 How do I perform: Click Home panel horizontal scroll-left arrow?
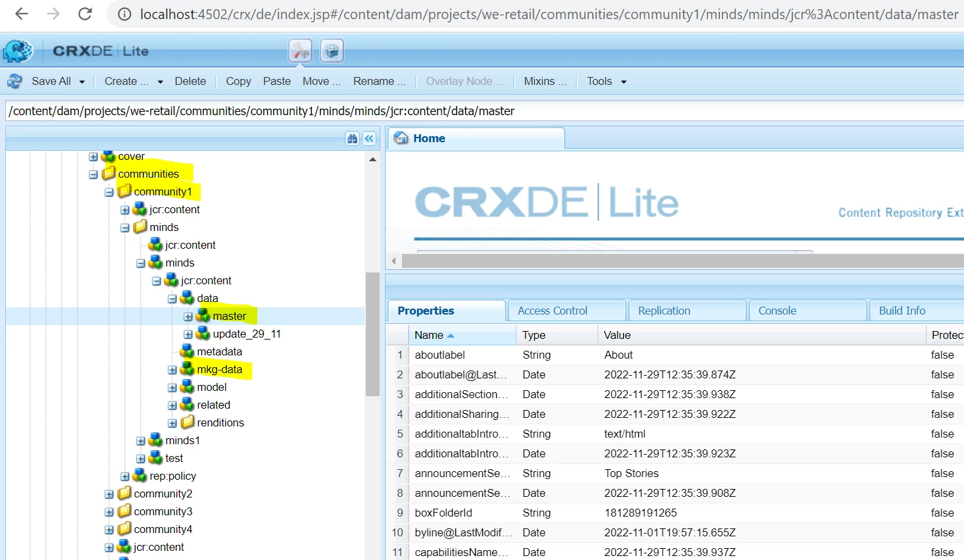(x=394, y=261)
